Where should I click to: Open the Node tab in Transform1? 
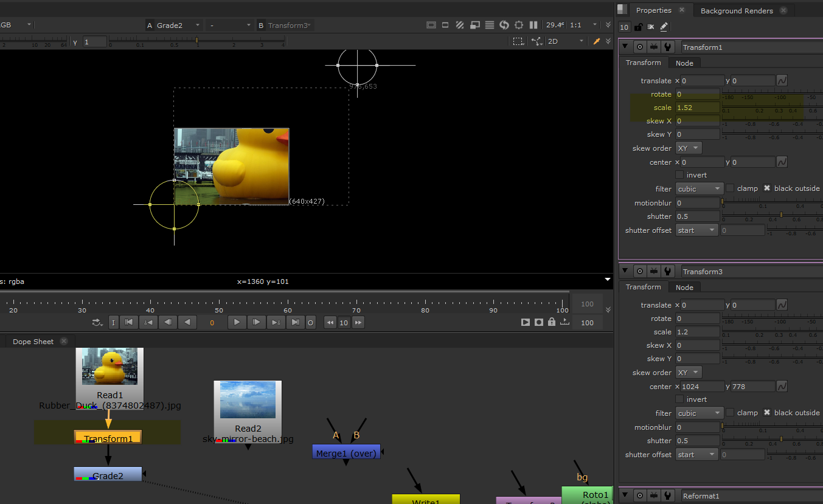(684, 63)
